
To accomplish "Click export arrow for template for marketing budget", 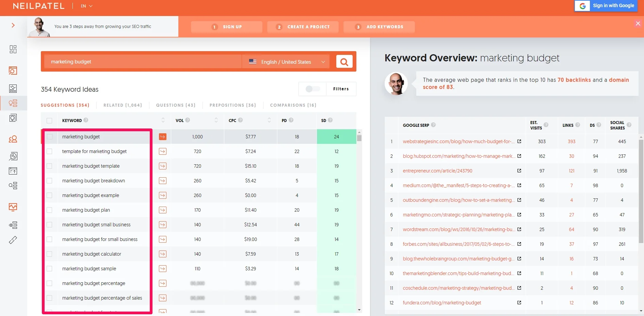I will 163,151.
